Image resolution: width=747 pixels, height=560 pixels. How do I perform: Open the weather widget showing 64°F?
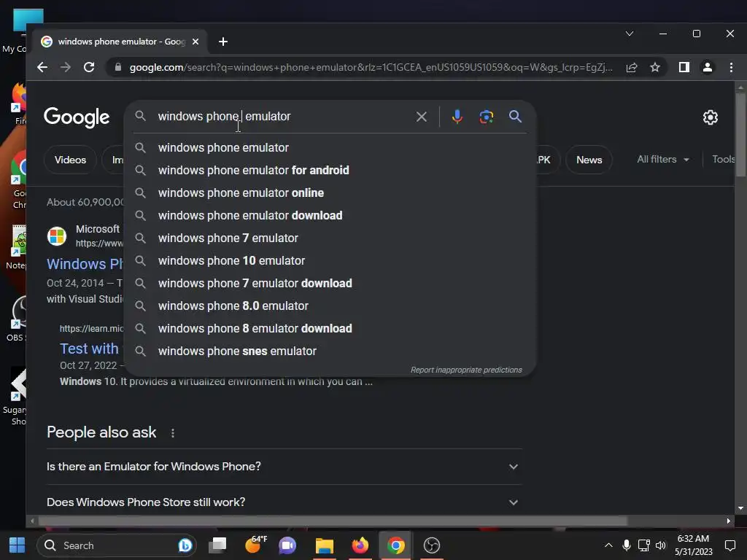(255, 545)
